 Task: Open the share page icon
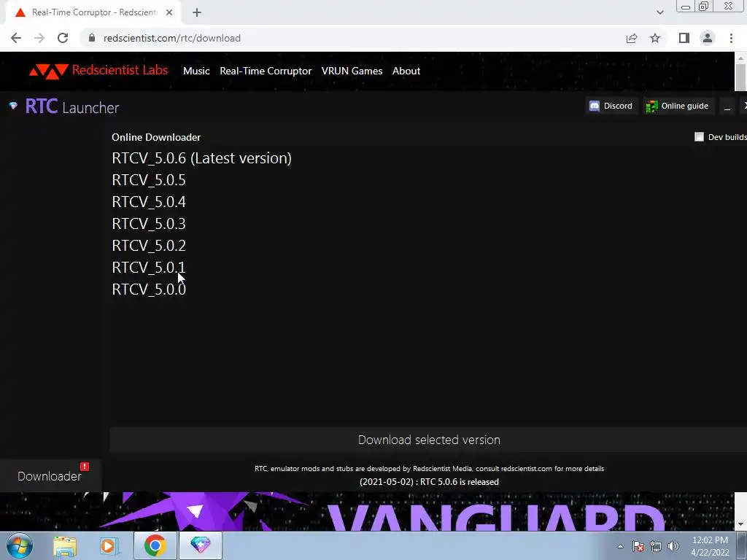tap(632, 38)
